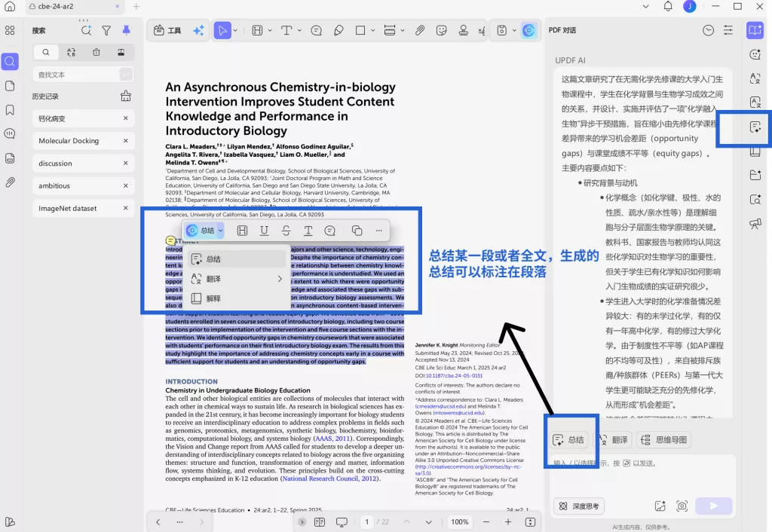Viewport: 772px width, 532px height.
Task: Select the pencil drawing tool
Action: click(339, 30)
